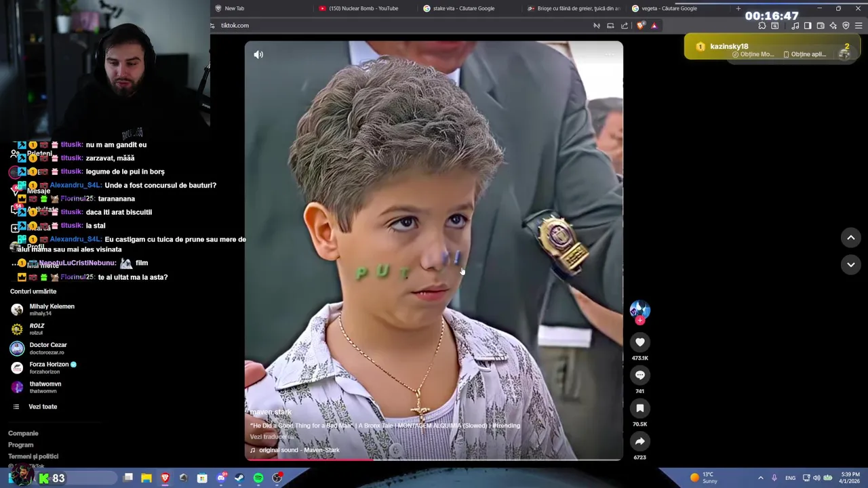Open OBS Studio from the taskbar
This screenshot has width=868, height=488.
(277, 478)
